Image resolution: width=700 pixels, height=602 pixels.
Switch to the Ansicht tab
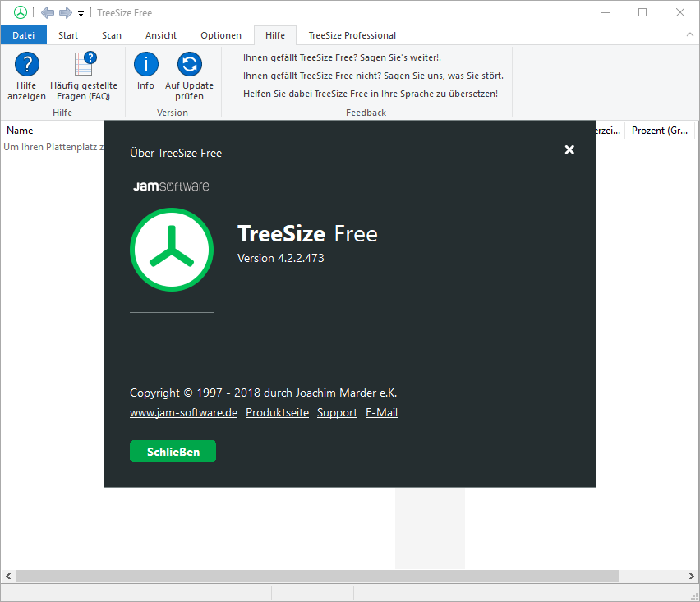coord(161,35)
